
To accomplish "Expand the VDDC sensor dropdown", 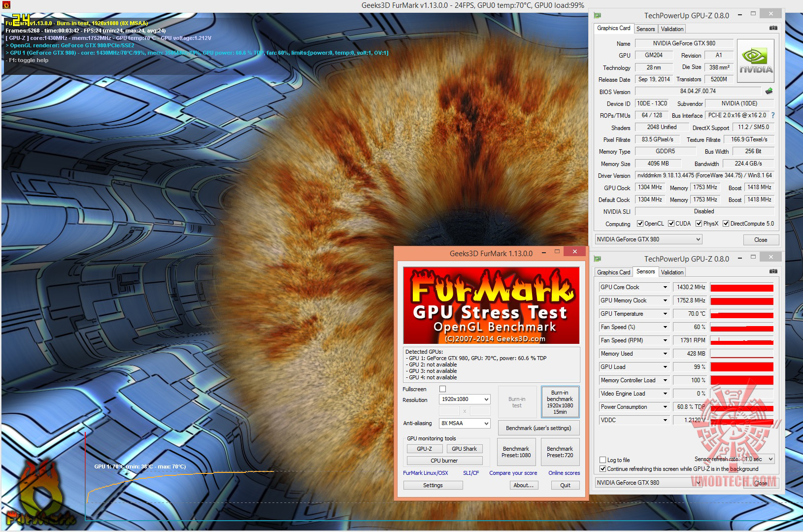I will [665, 420].
